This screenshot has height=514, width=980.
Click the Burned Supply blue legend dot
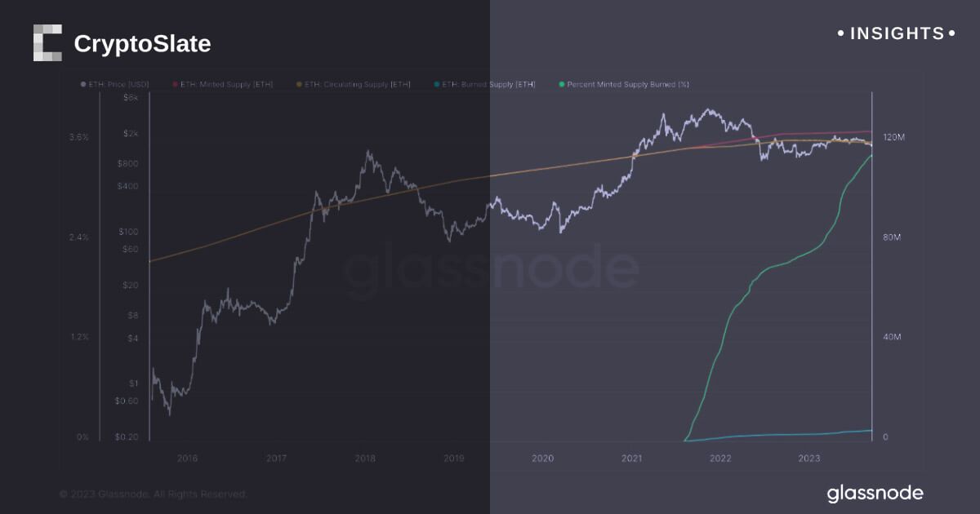tap(436, 84)
